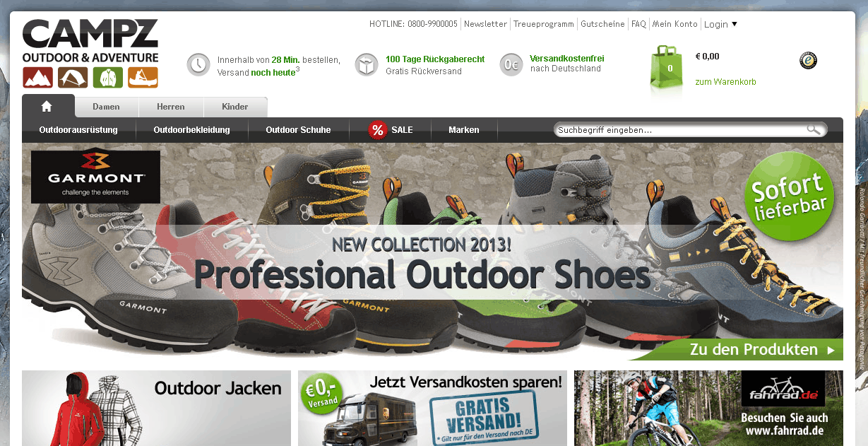Click the Gutscheine link
Viewport: 868px width, 446px height.
click(602, 24)
